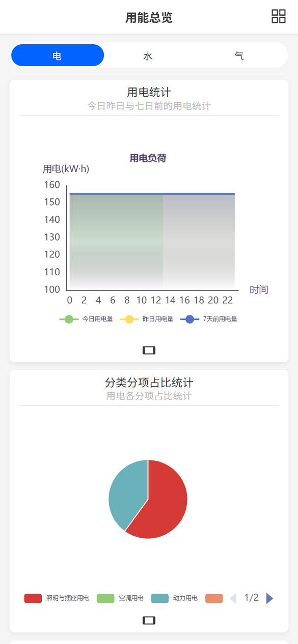This screenshot has height=644, width=298.
Task: Click 用电(kW·h) axis label
Action: 66,169
